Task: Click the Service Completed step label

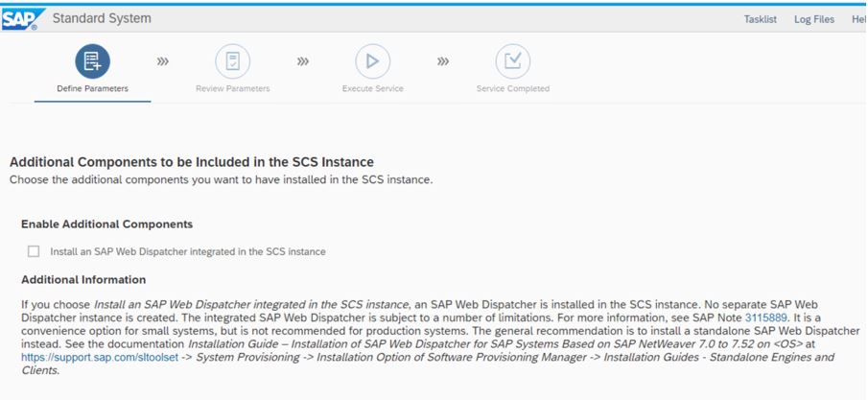Action: (512, 88)
